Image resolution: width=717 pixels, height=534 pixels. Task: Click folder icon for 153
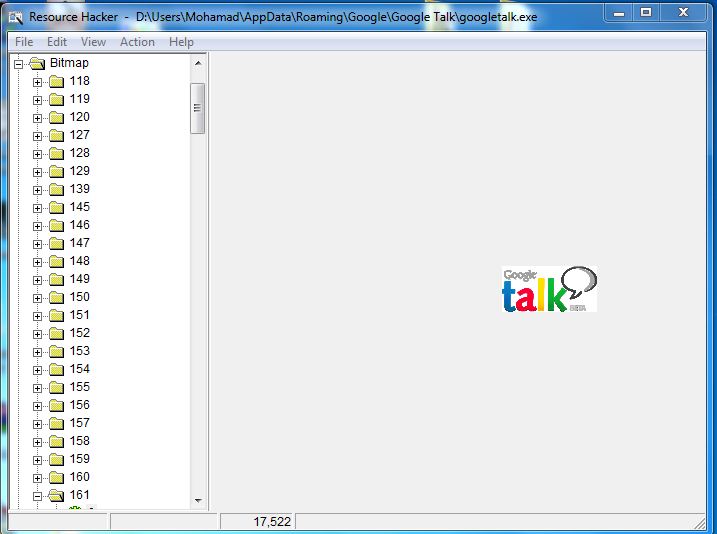[x=56, y=352]
